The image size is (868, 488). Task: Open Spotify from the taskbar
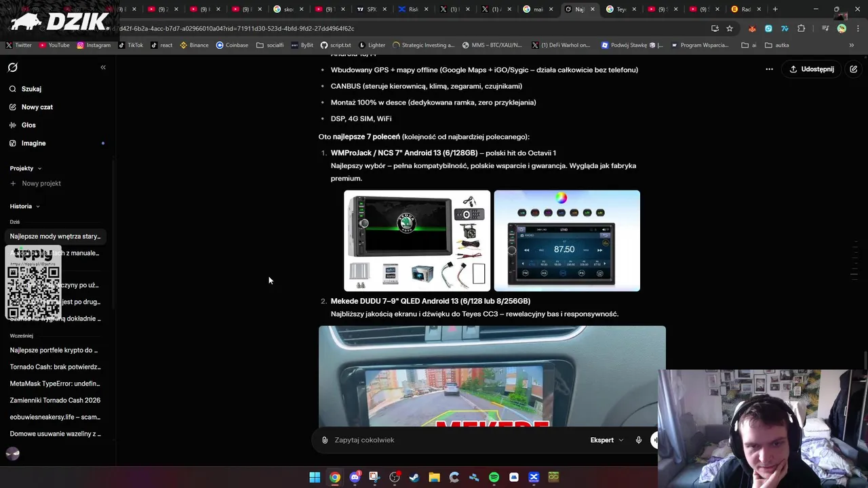[x=494, y=477]
